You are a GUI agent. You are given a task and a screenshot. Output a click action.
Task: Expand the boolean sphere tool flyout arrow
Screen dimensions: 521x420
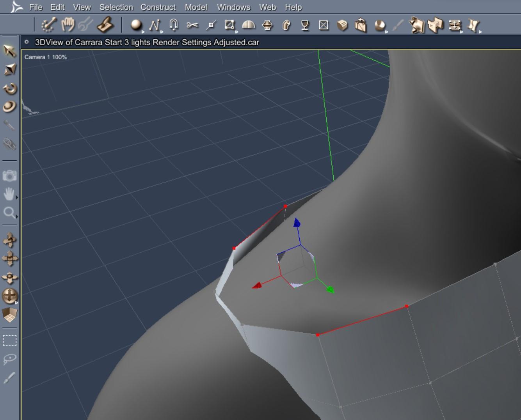pyautogui.click(x=386, y=32)
